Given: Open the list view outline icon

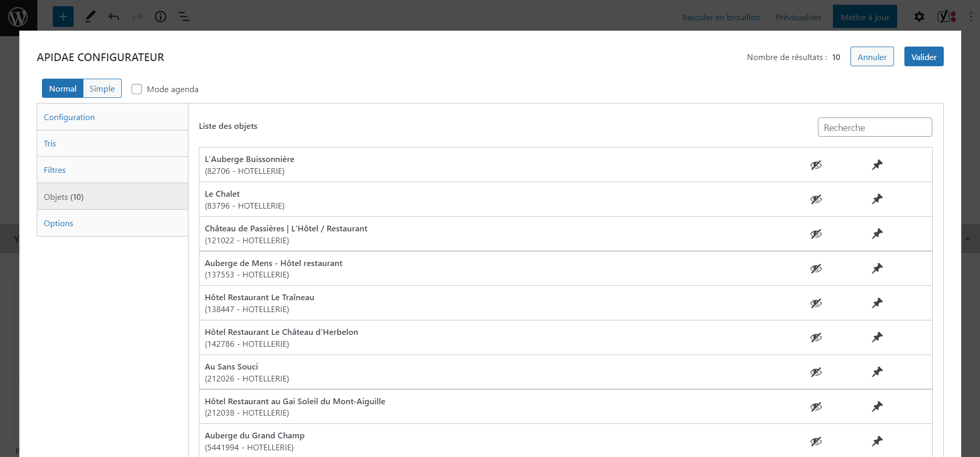Looking at the screenshot, I should [x=184, y=17].
